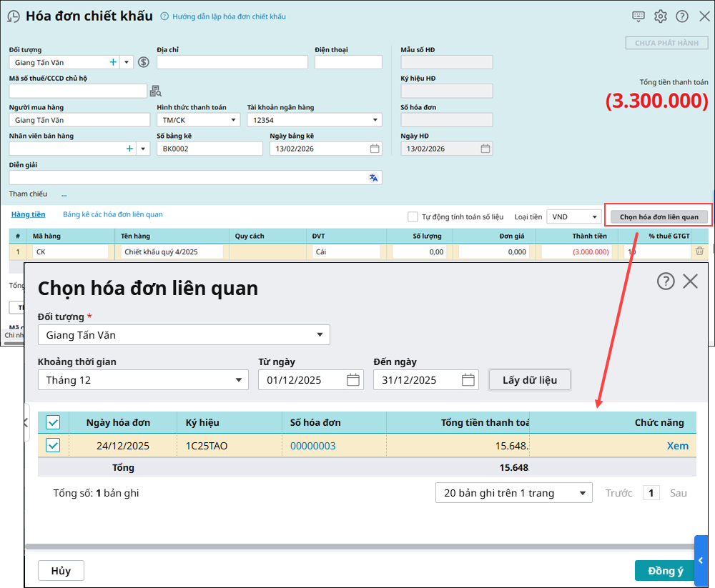Click the Đồng ý confirm button

coord(665,571)
